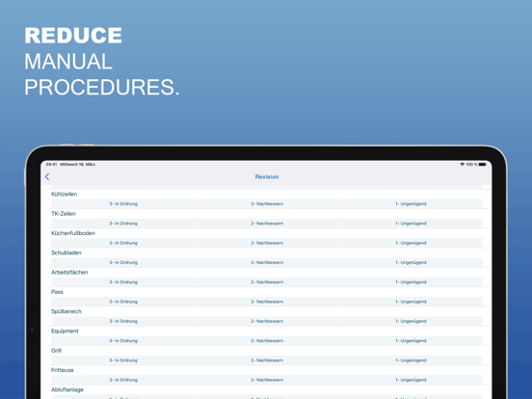Click the 'Abluftanlage' row label

tap(67, 389)
